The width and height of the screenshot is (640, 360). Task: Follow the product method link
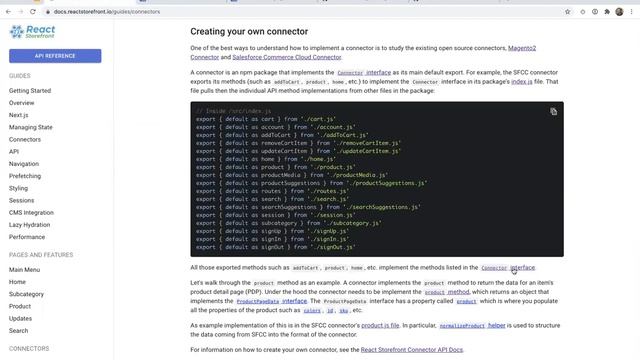447,292
